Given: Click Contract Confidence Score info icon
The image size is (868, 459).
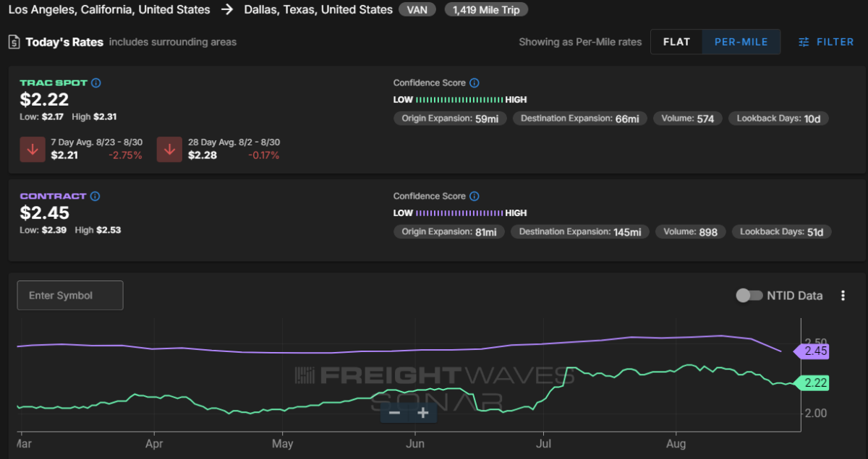Looking at the screenshot, I should click(x=475, y=196).
